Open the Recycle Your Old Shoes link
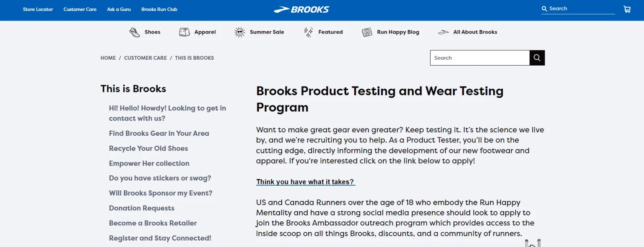 148,148
